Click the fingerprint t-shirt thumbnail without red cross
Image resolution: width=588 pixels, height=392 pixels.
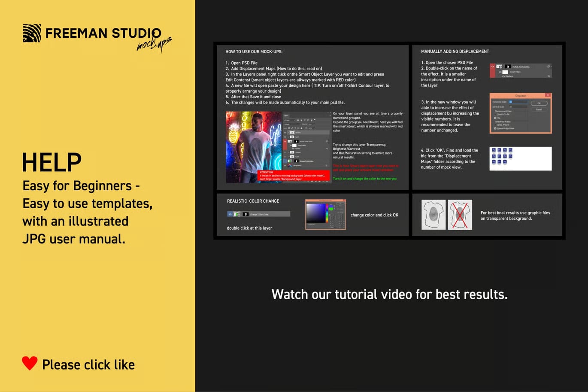tap(433, 215)
